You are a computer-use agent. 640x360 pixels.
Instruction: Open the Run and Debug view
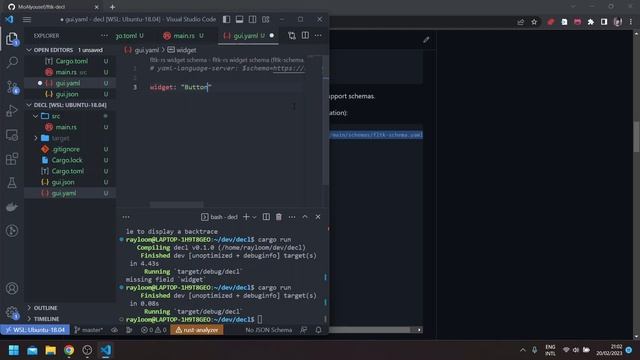pos(12,111)
